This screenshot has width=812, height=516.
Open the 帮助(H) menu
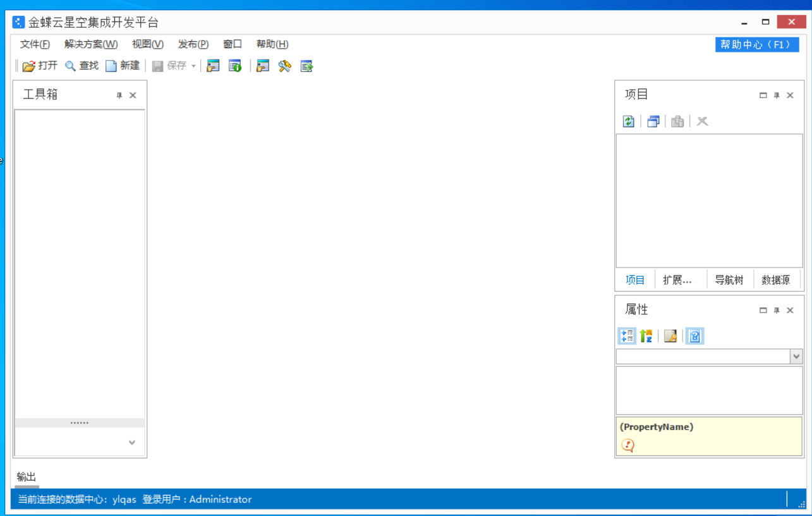(x=272, y=44)
